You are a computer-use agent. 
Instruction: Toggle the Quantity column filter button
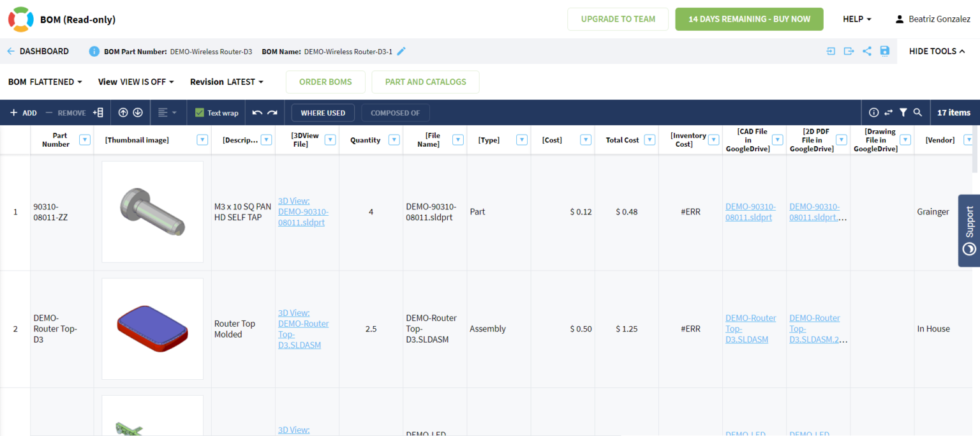click(394, 139)
